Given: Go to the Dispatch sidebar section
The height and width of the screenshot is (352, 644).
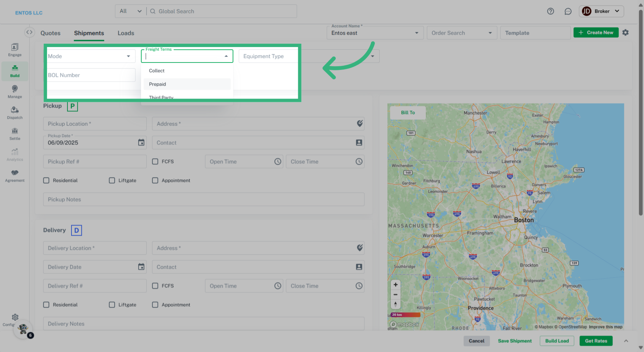Looking at the screenshot, I should tap(15, 113).
